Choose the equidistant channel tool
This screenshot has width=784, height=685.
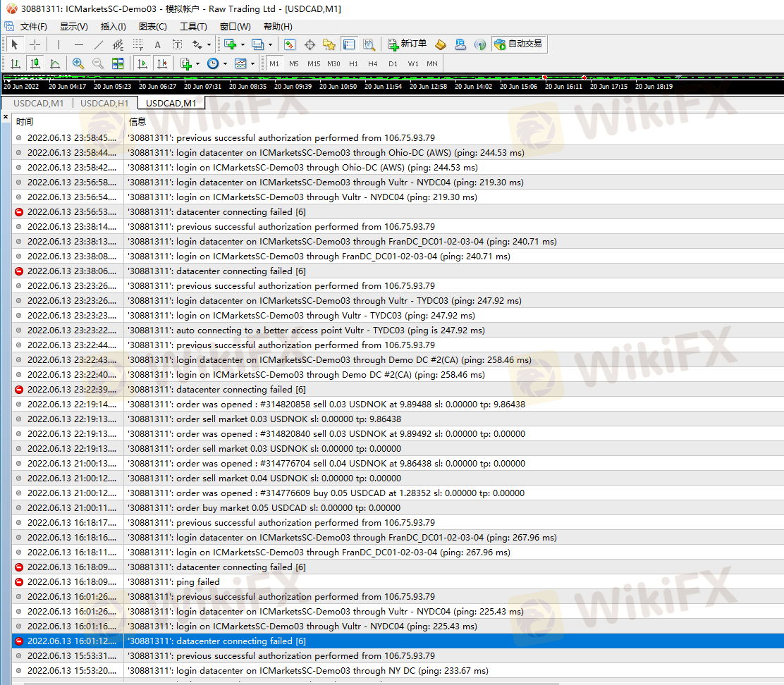tap(118, 44)
